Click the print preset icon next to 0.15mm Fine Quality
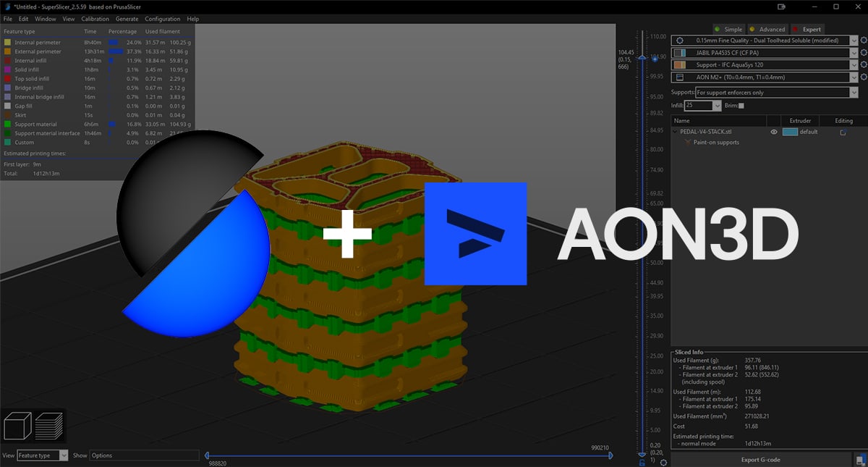Image resolution: width=868 pixels, height=467 pixels. 679,41
